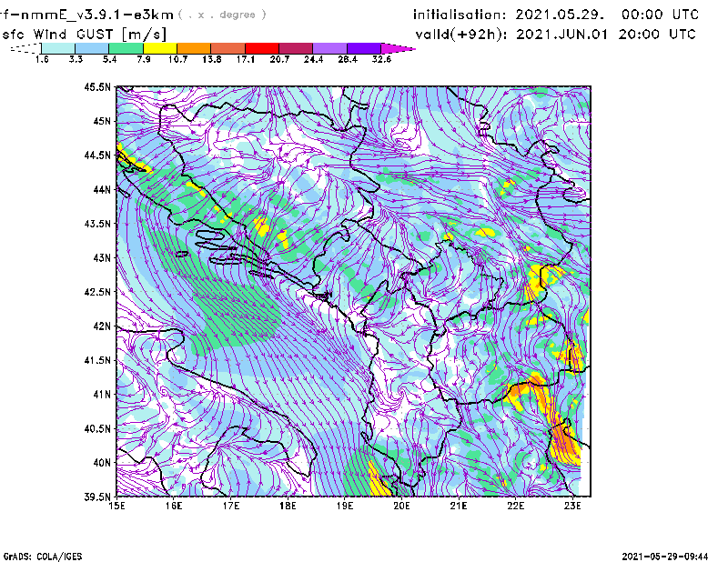The height and width of the screenshot is (562, 728).
Task: Click the initialisation time 00:00 UTC
Action: [660, 15]
